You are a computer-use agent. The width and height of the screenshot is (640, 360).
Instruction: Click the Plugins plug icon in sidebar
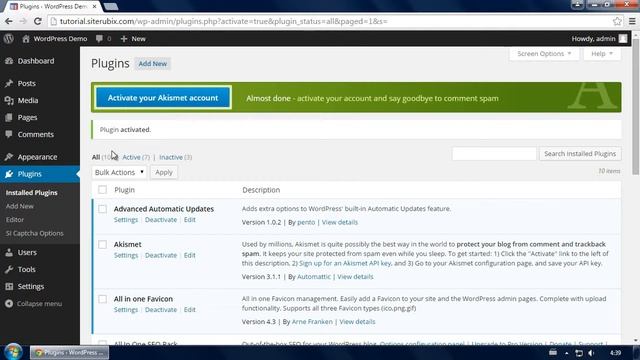point(9,174)
